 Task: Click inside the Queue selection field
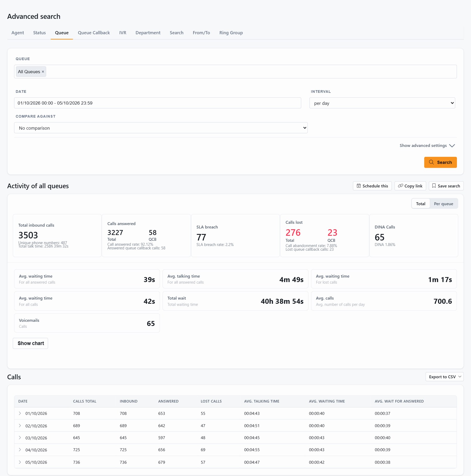point(235,72)
